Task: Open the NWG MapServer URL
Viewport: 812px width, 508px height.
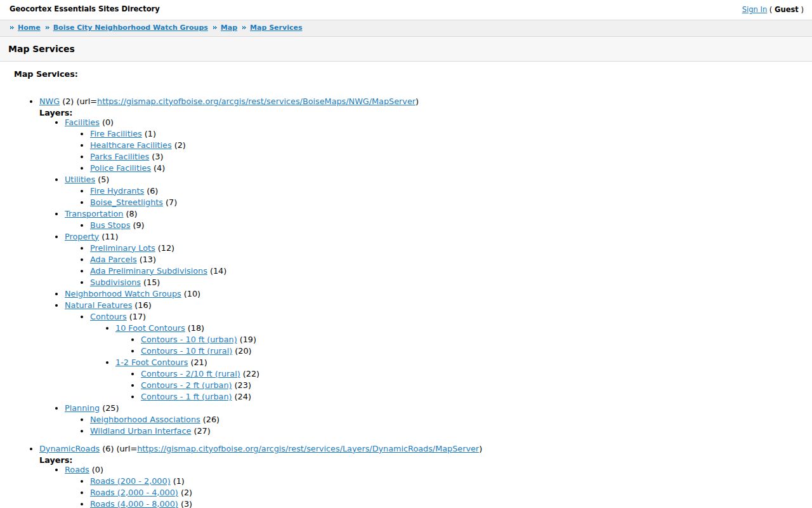Action: click(256, 101)
